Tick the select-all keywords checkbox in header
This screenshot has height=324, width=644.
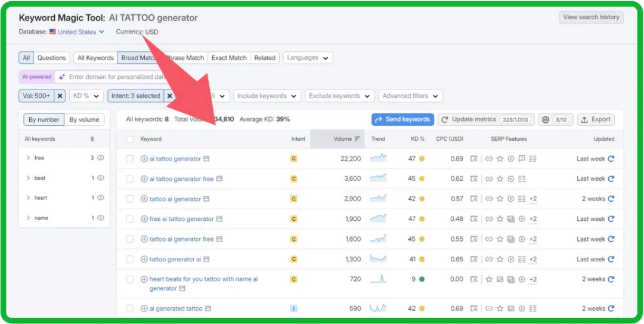130,139
